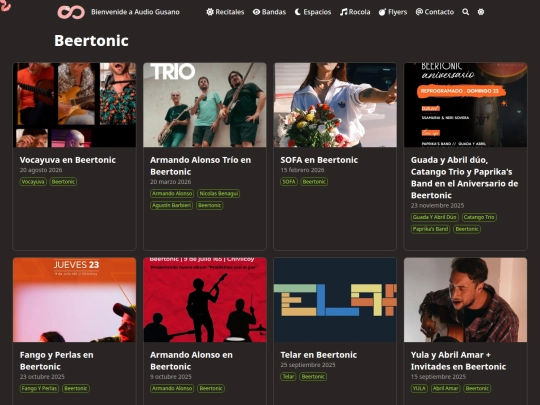
Task: Click the '20 marzo 2026' date
Action: 170,182
